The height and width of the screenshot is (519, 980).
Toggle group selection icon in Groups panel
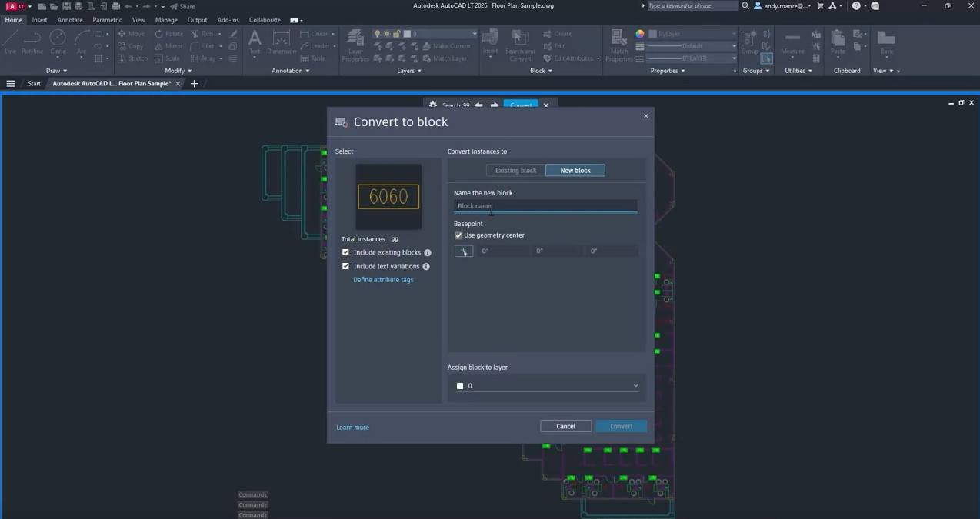point(767,58)
